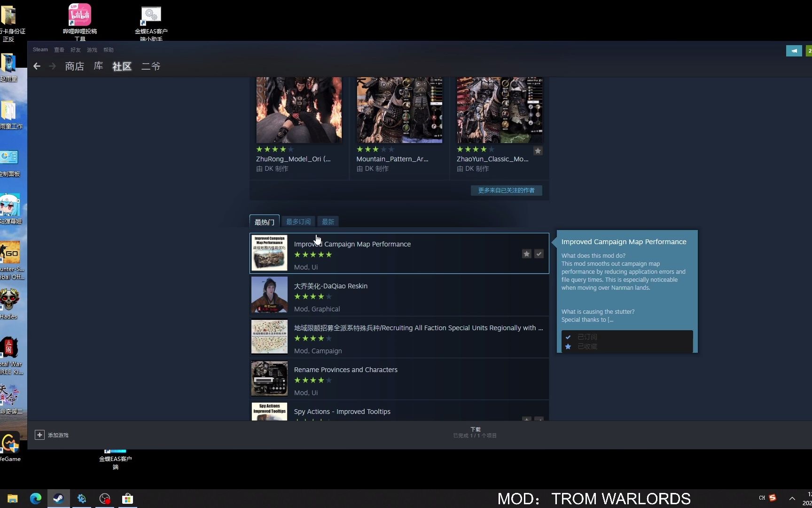This screenshot has height=508, width=812.
Task: Click Improved Campaign Map Performance thumbnail
Action: pyautogui.click(x=269, y=253)
